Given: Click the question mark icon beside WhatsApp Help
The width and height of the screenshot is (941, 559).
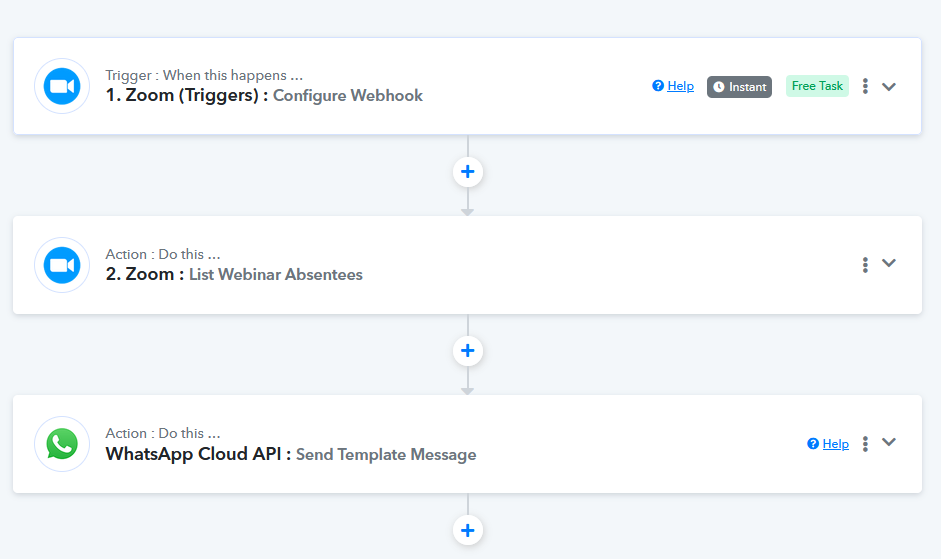Looking at the screenshot, I should 813,444.
